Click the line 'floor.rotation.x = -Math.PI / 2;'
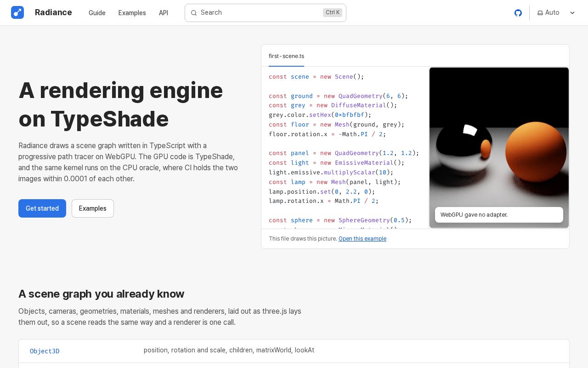Viewport: 588px width, 368px height. click(x=328, y=134)
